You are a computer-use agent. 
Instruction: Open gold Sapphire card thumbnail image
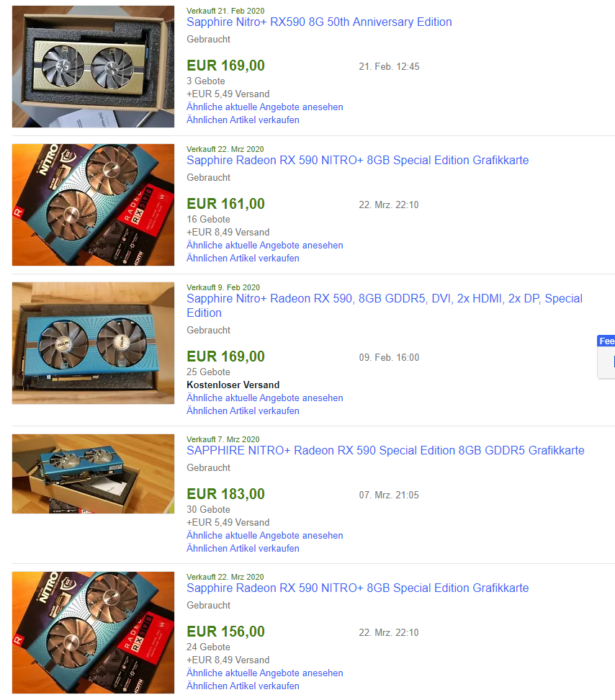(x=94, y=66)
